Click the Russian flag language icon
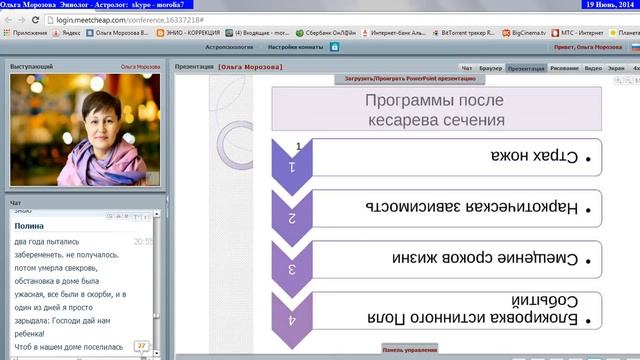Viewport: 640px width, 360px height. click(636, 47)
